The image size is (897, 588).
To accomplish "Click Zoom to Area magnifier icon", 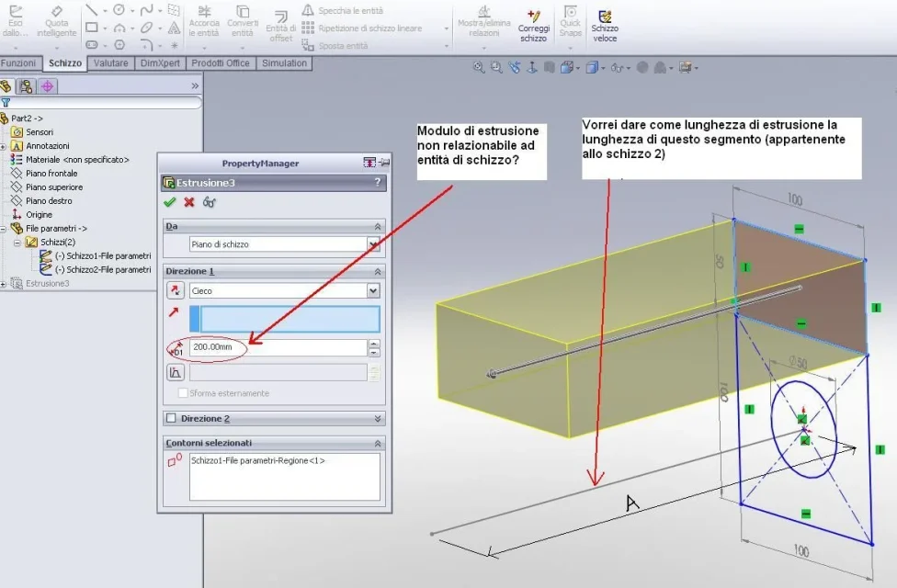I will 496,67.
